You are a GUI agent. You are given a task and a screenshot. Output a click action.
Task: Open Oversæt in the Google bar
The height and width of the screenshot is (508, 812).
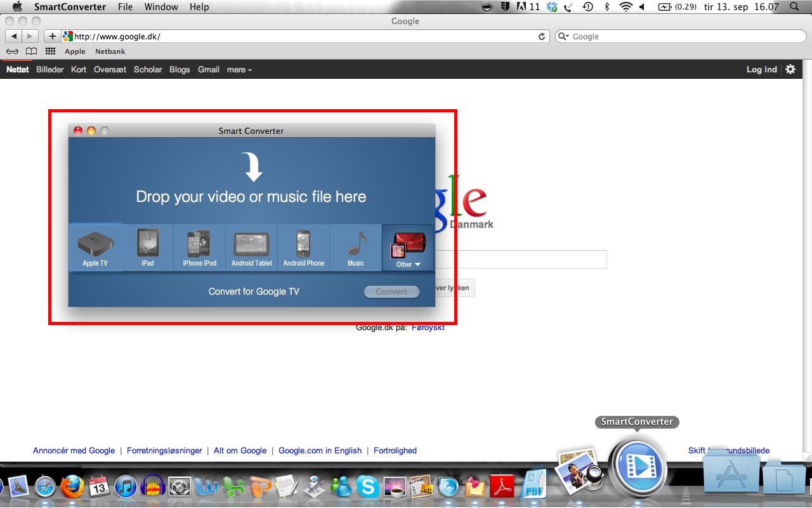(x=110, y=69)
